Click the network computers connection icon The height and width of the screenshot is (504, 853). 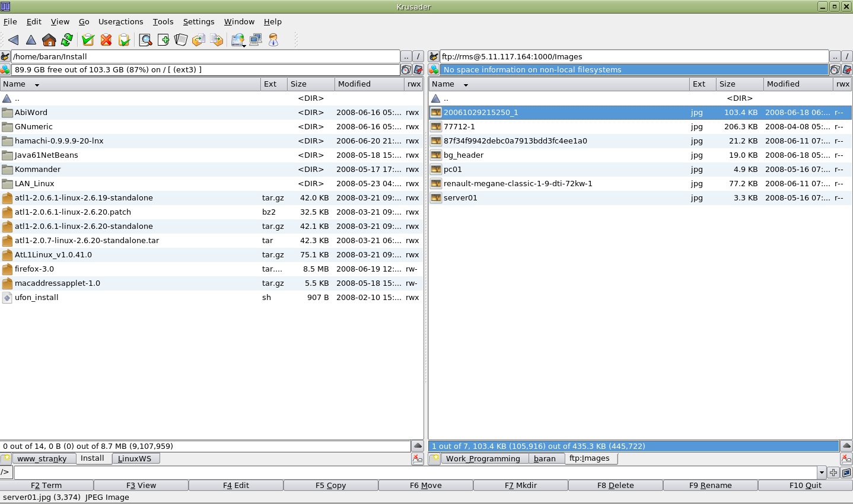256,40
